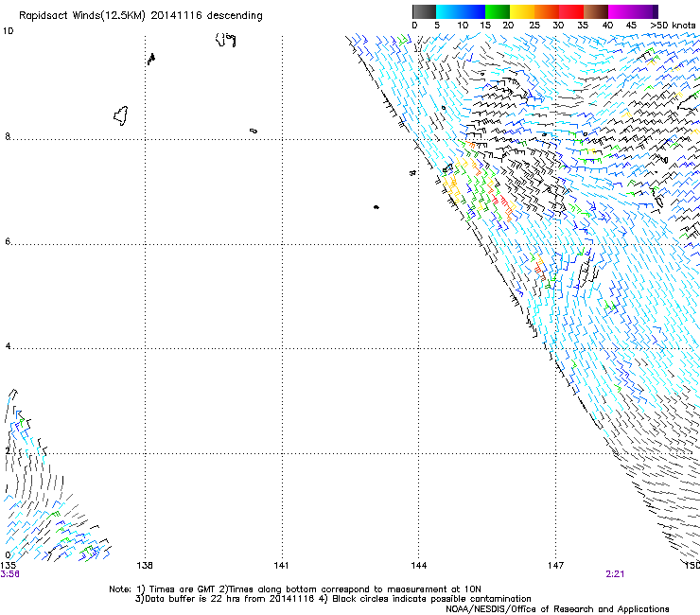Viewport: 700px width, 615px height.
Task: Select the longitude '144' axis label
Action: 419,566
